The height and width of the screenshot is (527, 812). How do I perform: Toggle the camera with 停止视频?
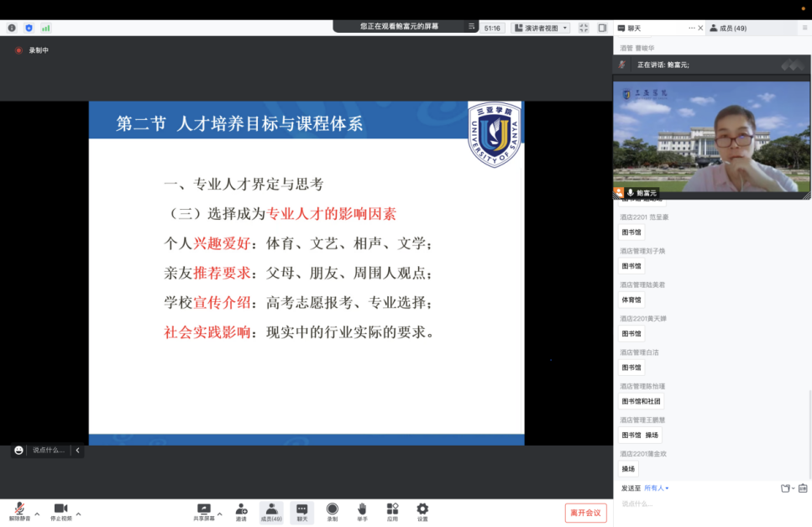point(60,511)
